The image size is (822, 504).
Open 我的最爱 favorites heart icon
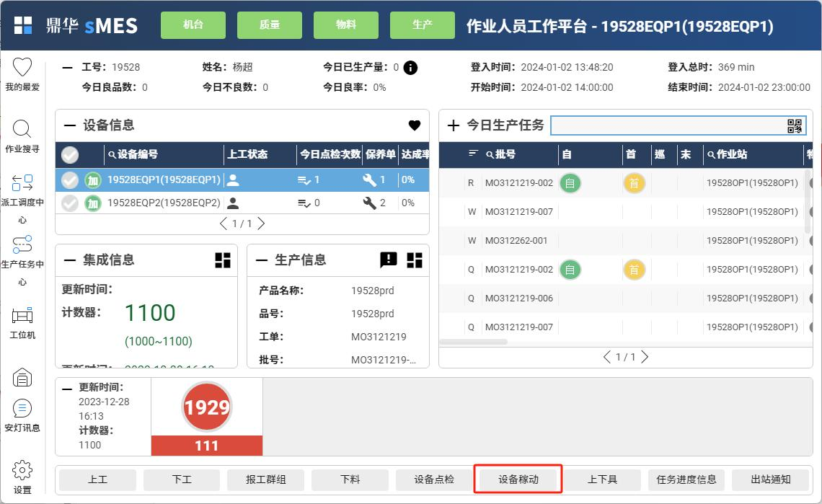[22, 67]
